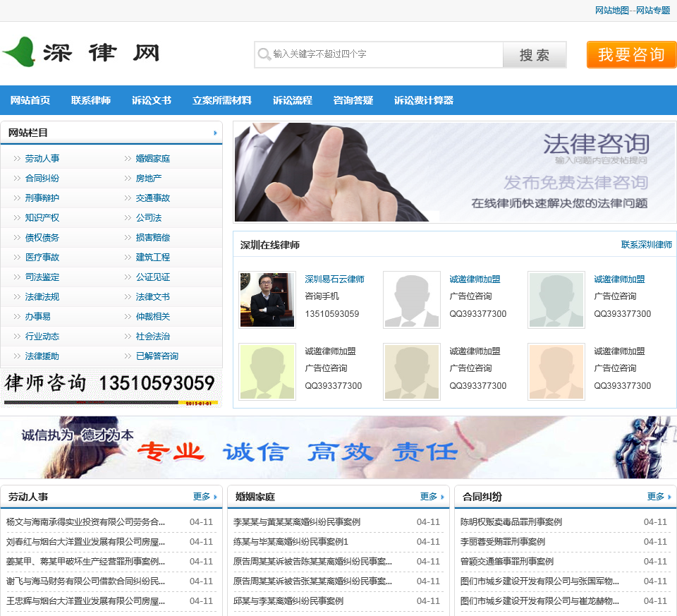677x616 pixels.
Task: Open 行业动态 category link
Action: tap(42, 337)
